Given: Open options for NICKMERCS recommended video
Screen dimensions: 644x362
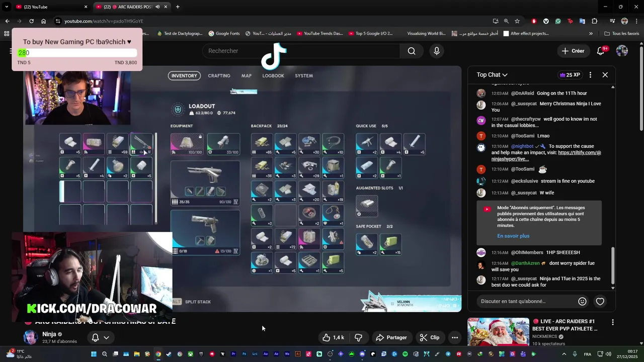Looking at the screenshot, I should click(612, 322).
